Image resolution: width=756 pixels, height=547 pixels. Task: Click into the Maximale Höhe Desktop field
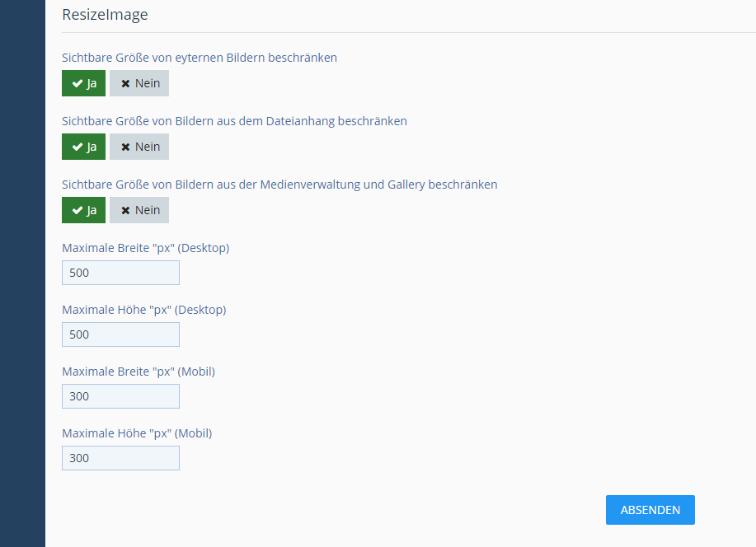(120, 334)
